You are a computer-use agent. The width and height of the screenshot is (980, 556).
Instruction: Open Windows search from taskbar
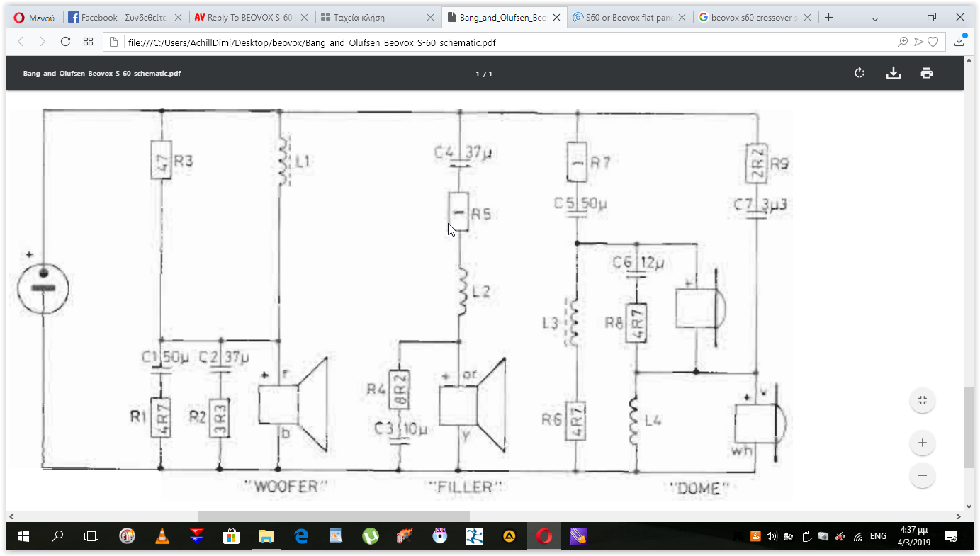57,536
